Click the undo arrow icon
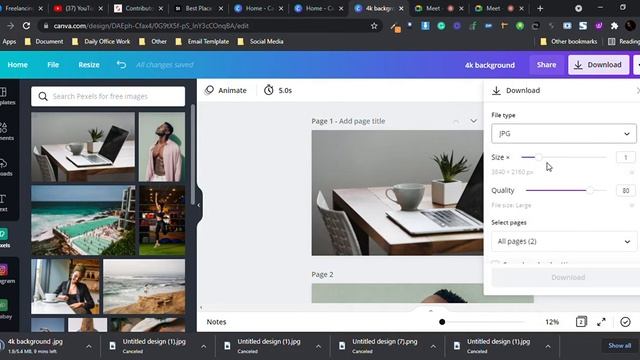The height and width of the screenshot is (360, 640). click(x=121, y=65)
